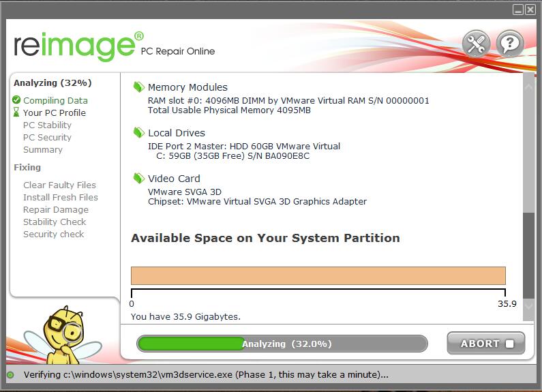
Task: Click the Analyzing (32%) sidebar heading
Action: coord(52,83)
